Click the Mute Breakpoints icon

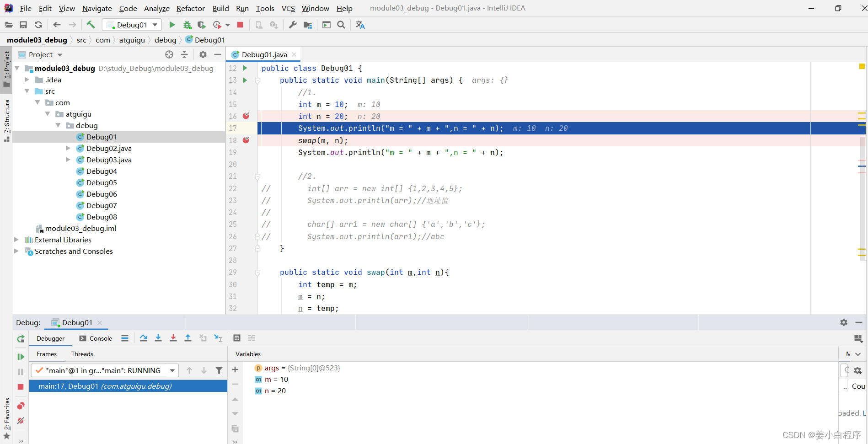tap(21, 421)
